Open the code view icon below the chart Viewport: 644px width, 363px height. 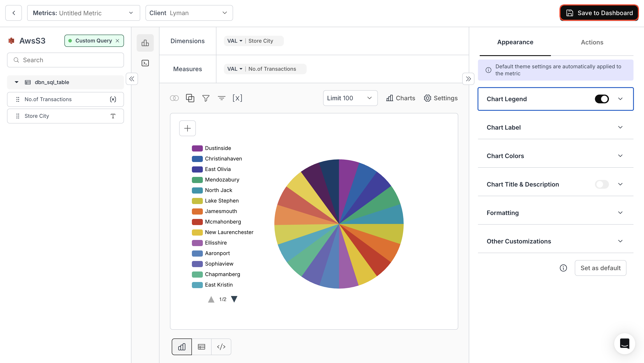pyautogui.click(x=221, y=347)
